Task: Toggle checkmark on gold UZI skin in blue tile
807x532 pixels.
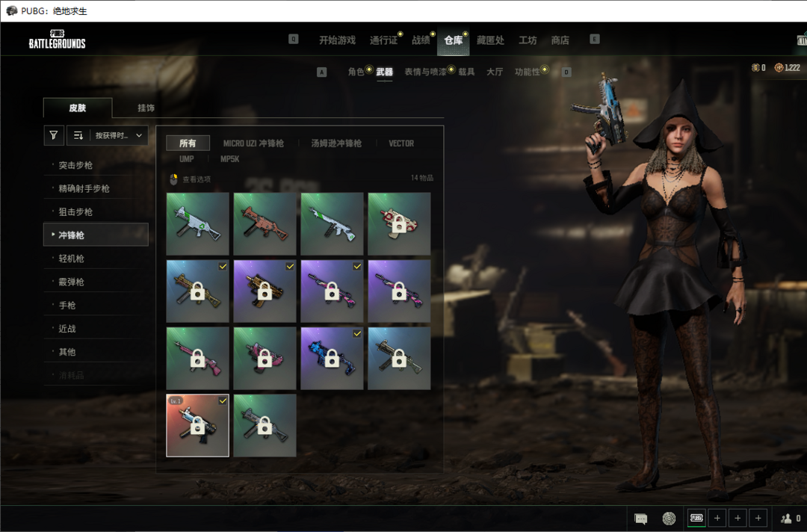Action: 223,266
